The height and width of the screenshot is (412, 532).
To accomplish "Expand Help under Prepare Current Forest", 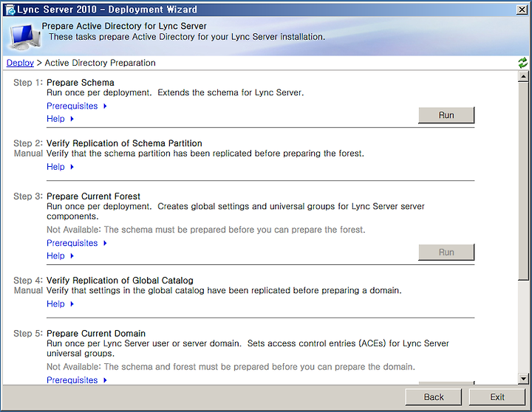I will pos(60,255).
